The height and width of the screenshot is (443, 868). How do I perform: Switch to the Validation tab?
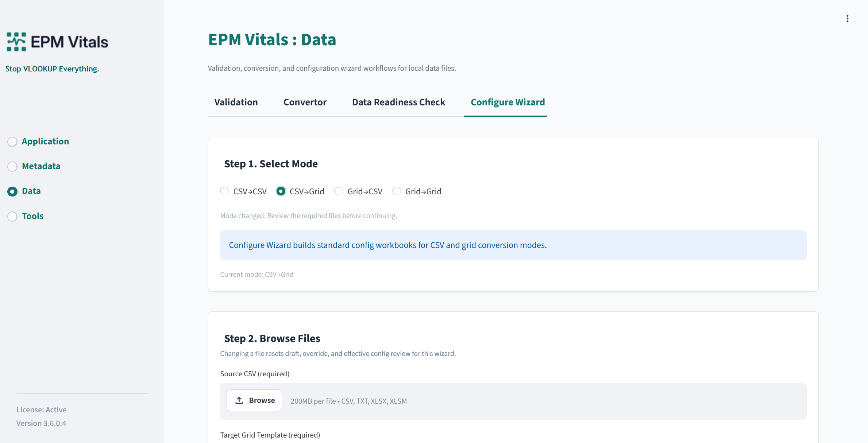coord(236,102)
